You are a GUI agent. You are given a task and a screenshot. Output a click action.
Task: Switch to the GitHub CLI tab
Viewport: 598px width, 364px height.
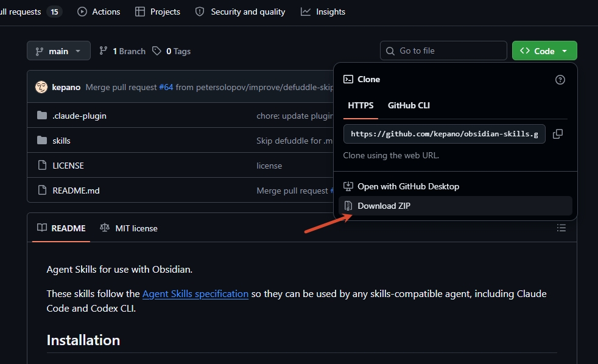pos(409,105)
